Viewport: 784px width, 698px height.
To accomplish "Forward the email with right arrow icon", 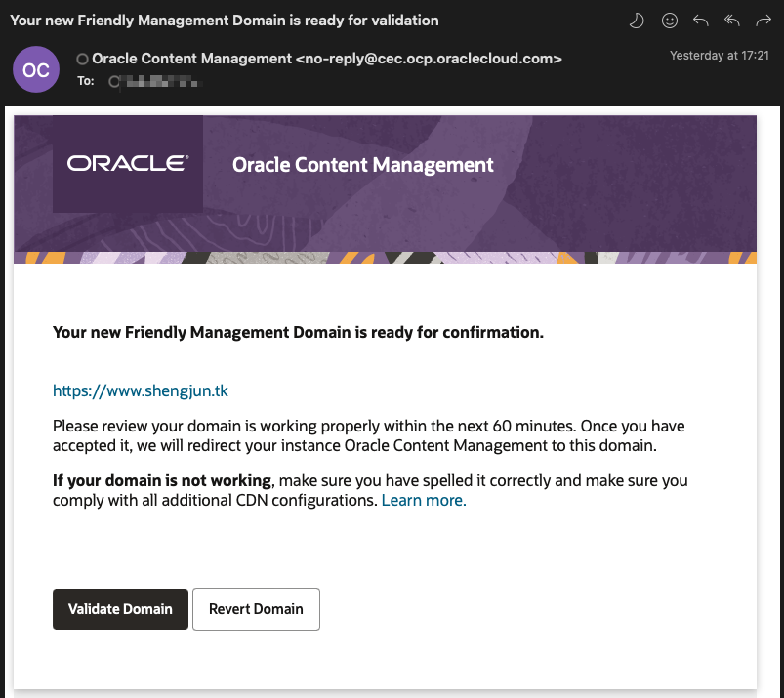I will click(763, 21).
